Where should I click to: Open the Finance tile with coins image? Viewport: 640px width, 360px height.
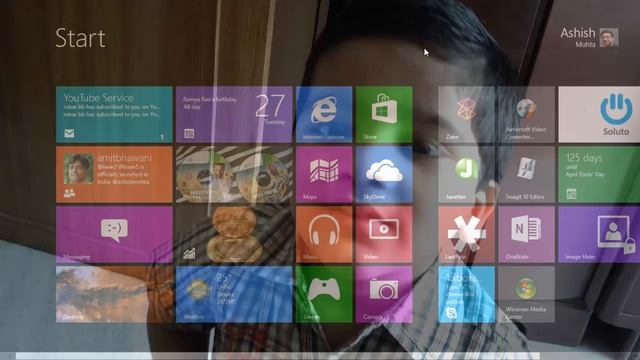coord(234,234)
